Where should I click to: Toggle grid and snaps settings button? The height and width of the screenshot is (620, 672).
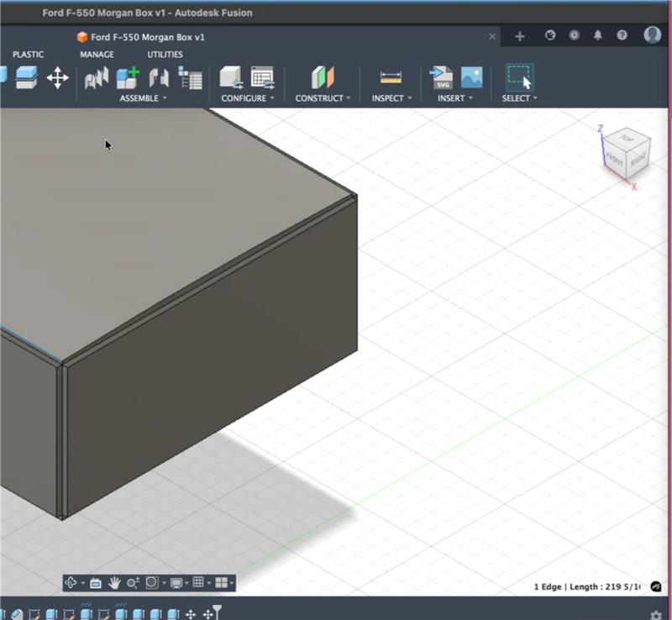point(198,583)
